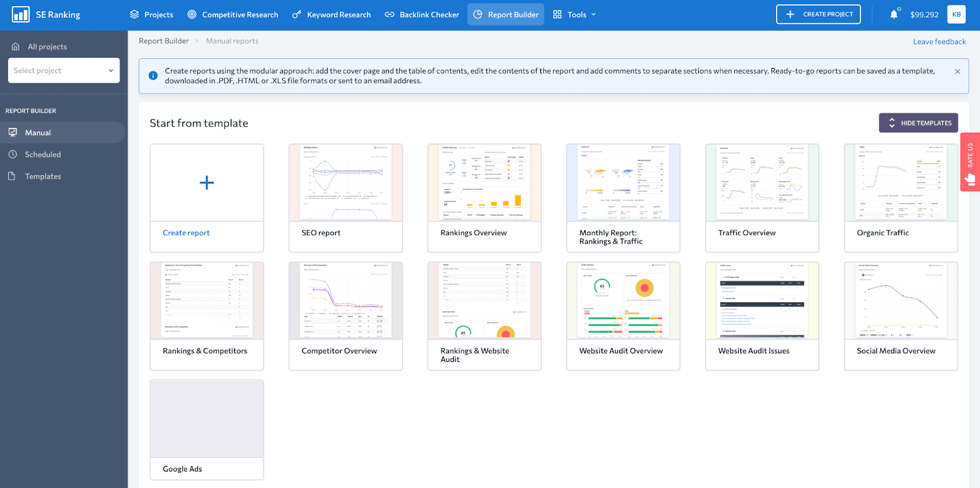980x488 pixels.
Task: Click the SE Ranking brand name
Action: pos(58,15)
